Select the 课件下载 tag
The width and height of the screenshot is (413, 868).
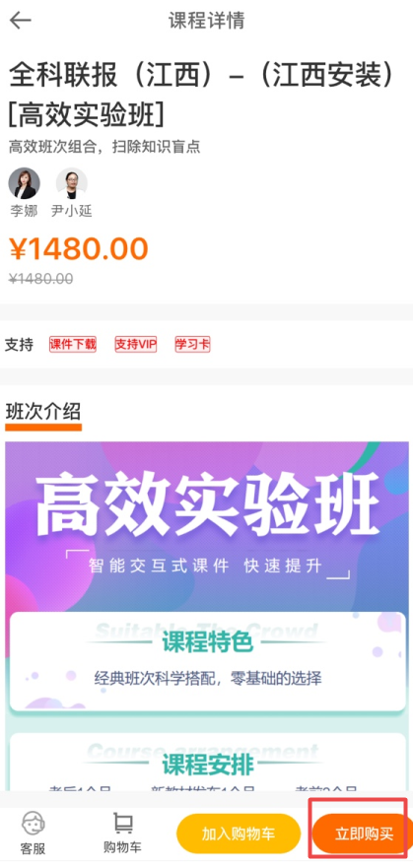(73, 344)
